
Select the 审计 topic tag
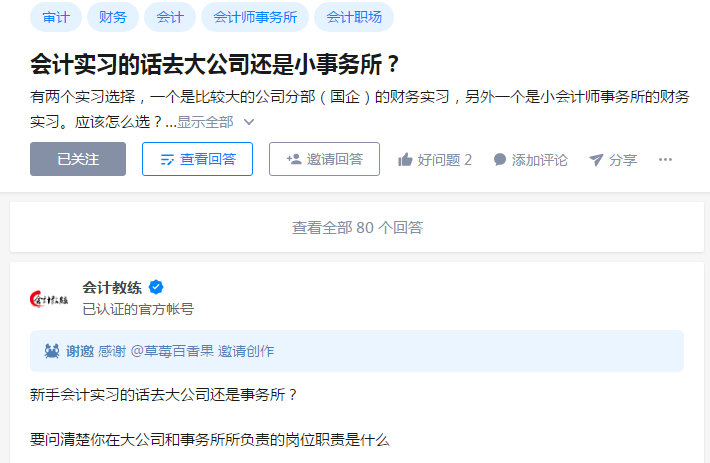[x=56, y=17]
